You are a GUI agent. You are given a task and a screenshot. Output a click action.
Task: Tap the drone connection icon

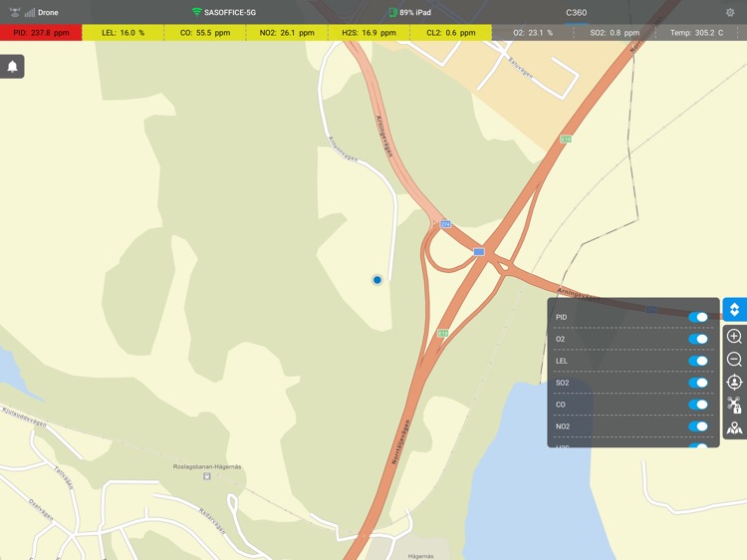(15, 12)
